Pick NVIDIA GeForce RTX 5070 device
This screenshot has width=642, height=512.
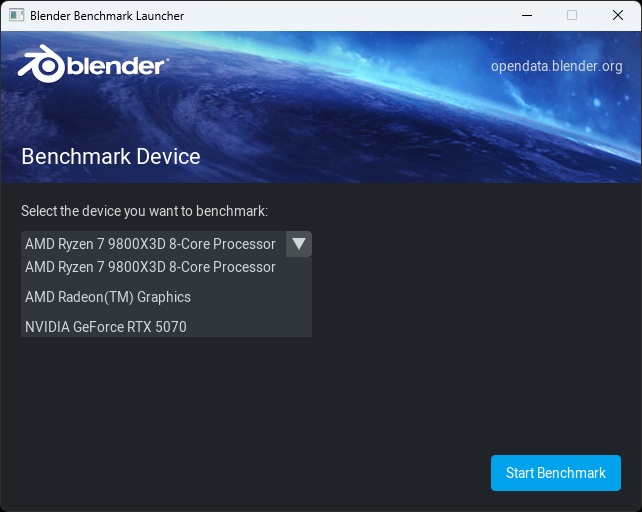point(166,326)
